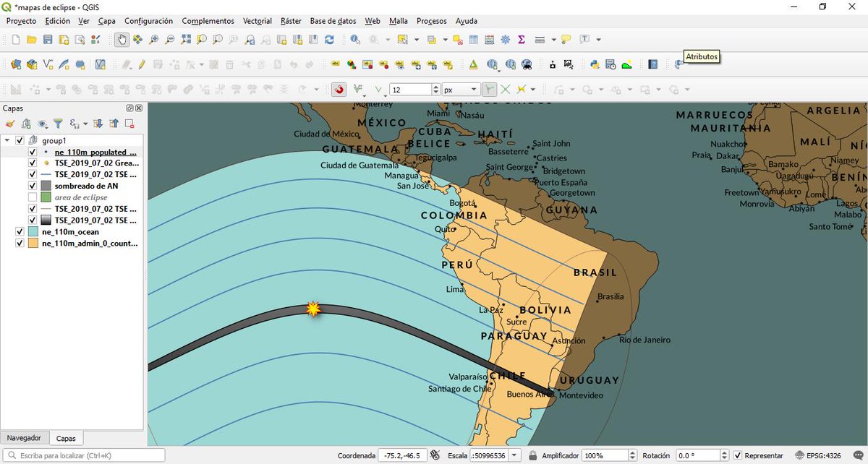Open the text annotation dropdown arrow
The width and height of the screenshot is (868, 464).
[x=598, y=40]
